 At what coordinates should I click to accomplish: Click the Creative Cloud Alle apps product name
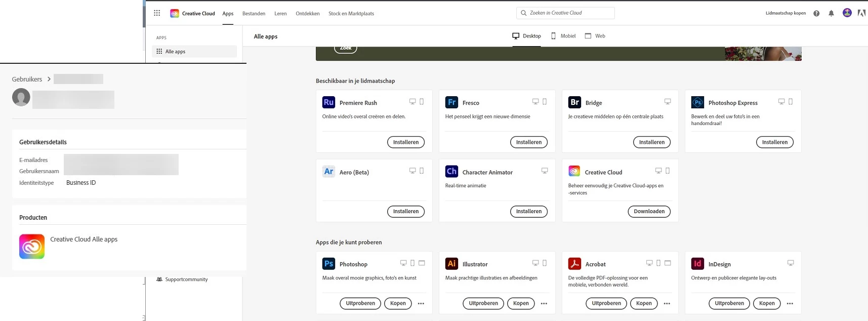point(84,239)
